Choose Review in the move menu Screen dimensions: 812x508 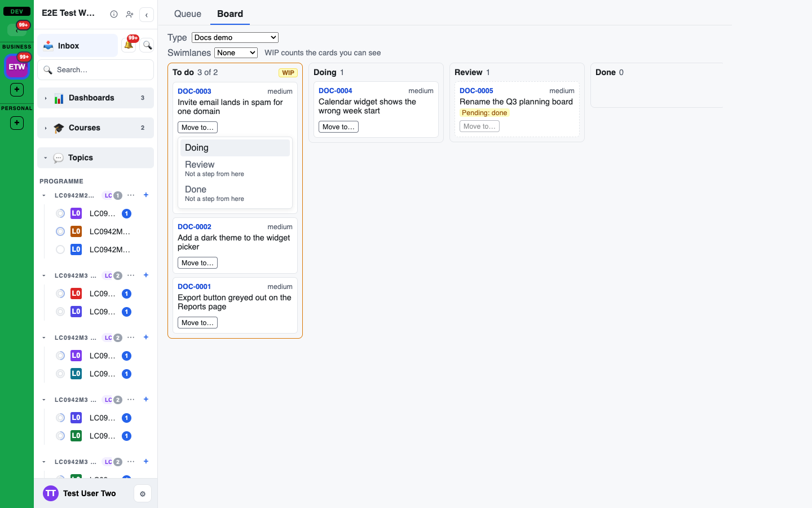[x=235, y=169]
